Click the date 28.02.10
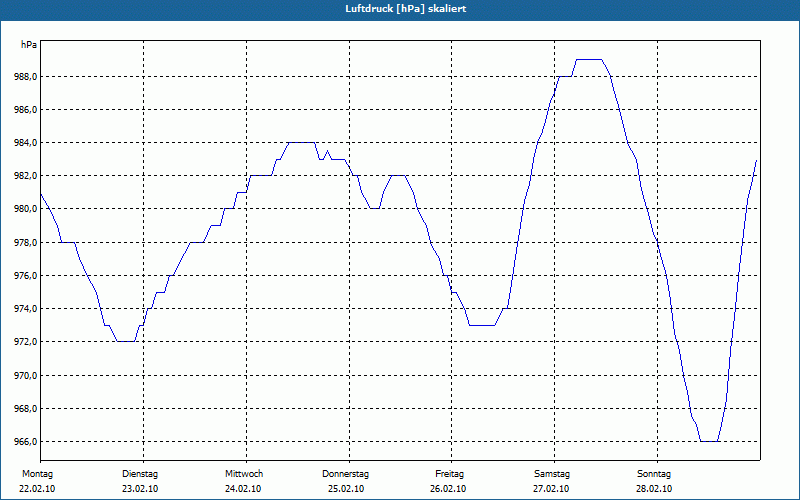This screenshot has width=800, height=500. tap(654, 489)
